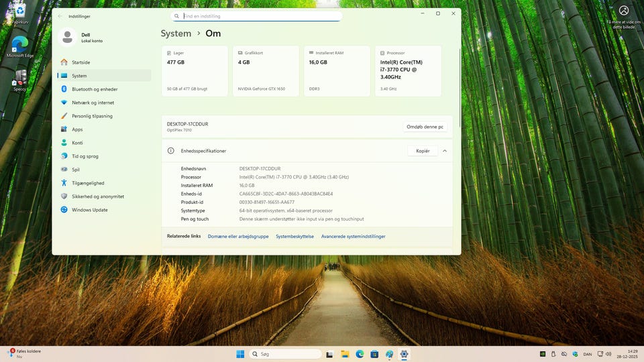This screenshot has height=362, width=644.
Task: Click the Find en indstilling search box
Action: pos(257,16)
